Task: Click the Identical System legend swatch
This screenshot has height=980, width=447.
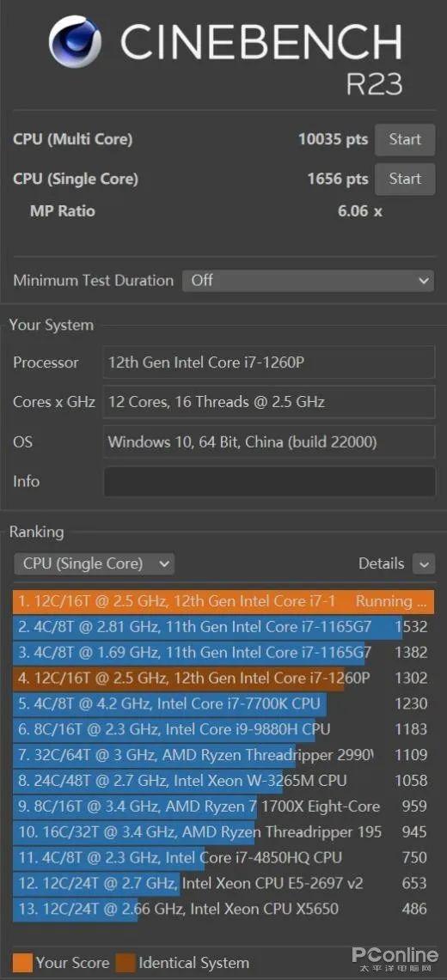Action: click(125, 963)
